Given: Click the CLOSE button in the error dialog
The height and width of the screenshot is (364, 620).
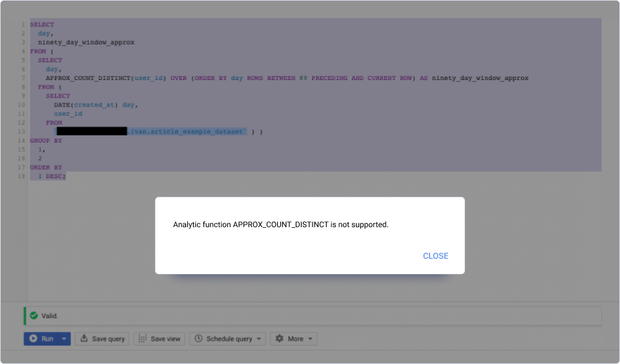Looking at the screenshot, I should pos(435,256).
